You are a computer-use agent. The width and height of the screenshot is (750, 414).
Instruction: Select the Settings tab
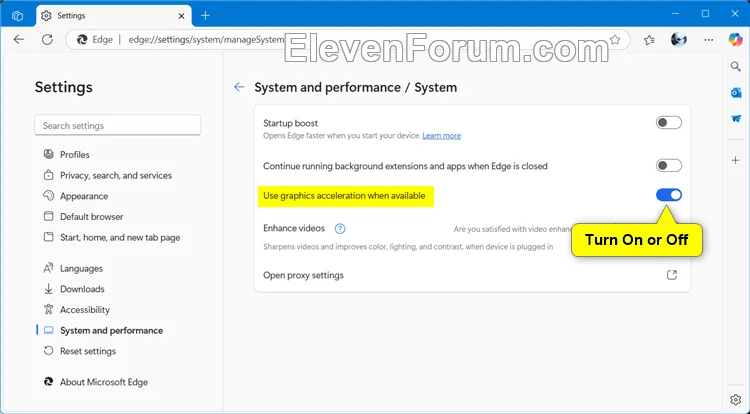coord(114,16)
